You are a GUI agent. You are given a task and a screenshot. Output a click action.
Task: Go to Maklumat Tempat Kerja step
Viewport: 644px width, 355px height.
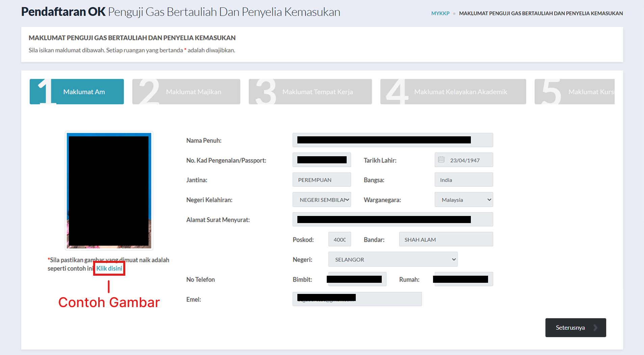310,92
